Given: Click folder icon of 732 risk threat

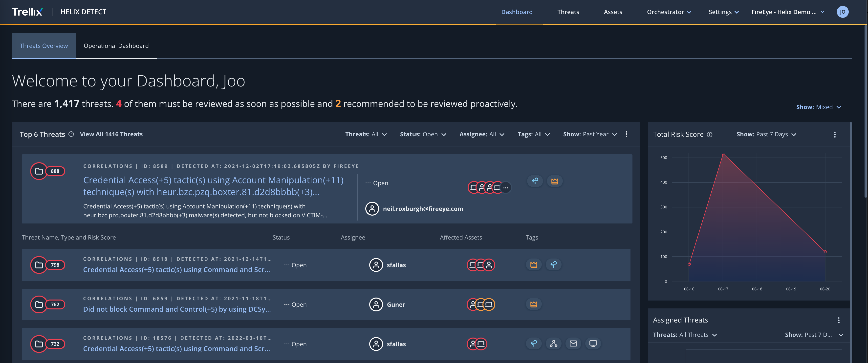Looking at the screenshot, I should [x=39, y=344].
